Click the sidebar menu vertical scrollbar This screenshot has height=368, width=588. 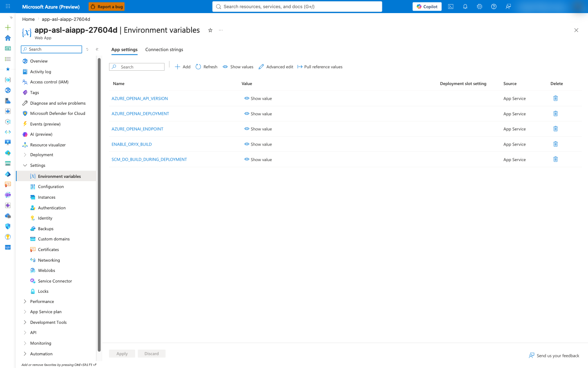[99, 204]
